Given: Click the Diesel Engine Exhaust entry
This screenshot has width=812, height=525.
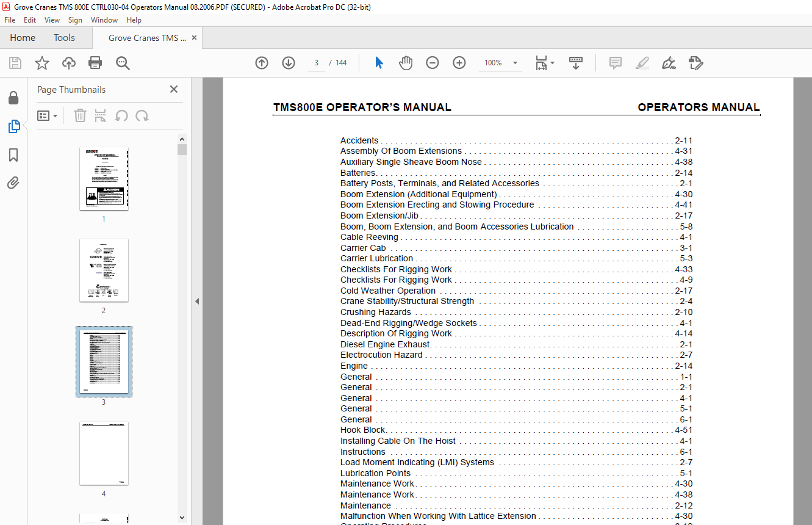Looking at the screenshot, I should point(516,344).
